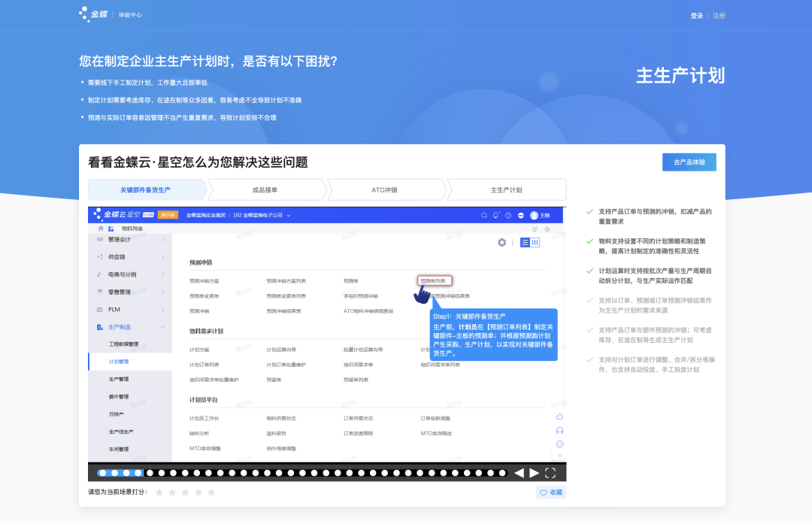
Task: Select the 成品接单 step tab
Action: pos(265,190)
